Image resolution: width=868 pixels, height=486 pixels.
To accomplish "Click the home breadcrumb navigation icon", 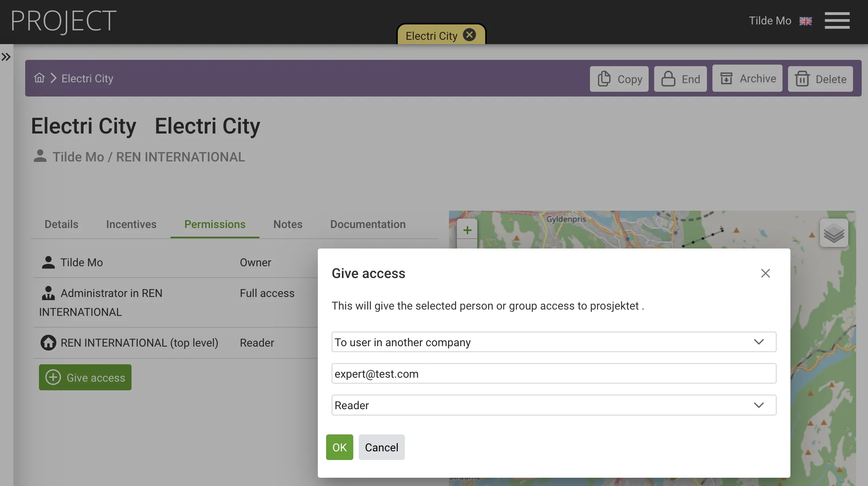I will click(39, 78).
